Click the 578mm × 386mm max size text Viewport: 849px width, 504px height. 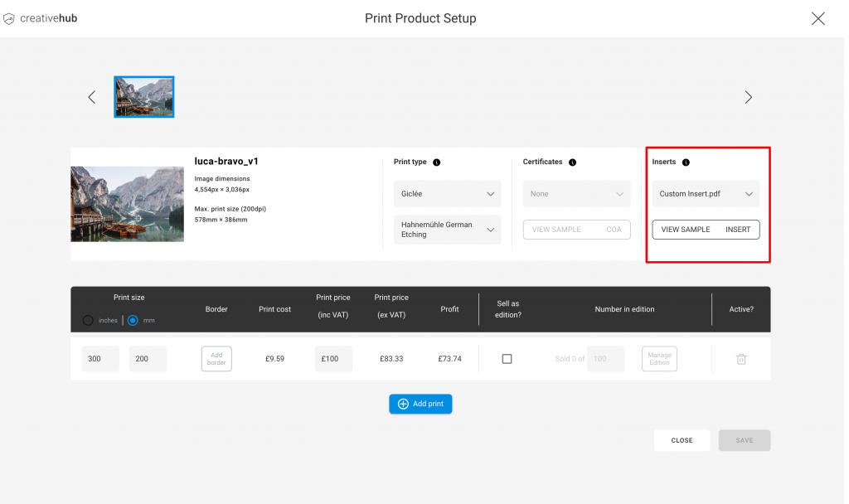(221, 220)
